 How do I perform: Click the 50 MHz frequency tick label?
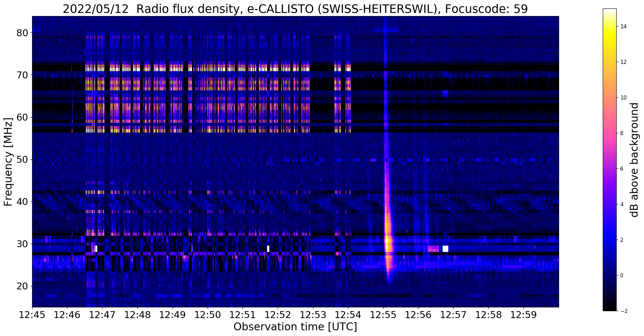[x=22, y=160]
